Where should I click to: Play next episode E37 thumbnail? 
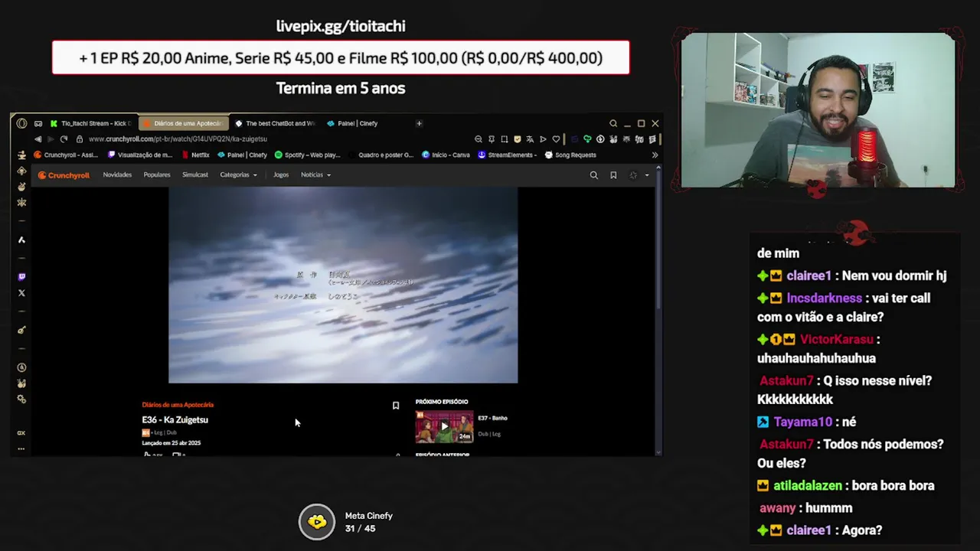tap(444, 427)
